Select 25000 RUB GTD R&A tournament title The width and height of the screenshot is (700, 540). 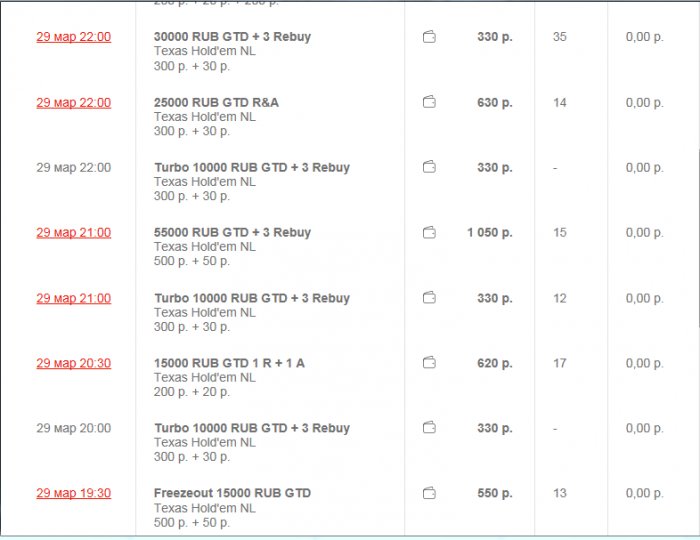click(219, 102)
